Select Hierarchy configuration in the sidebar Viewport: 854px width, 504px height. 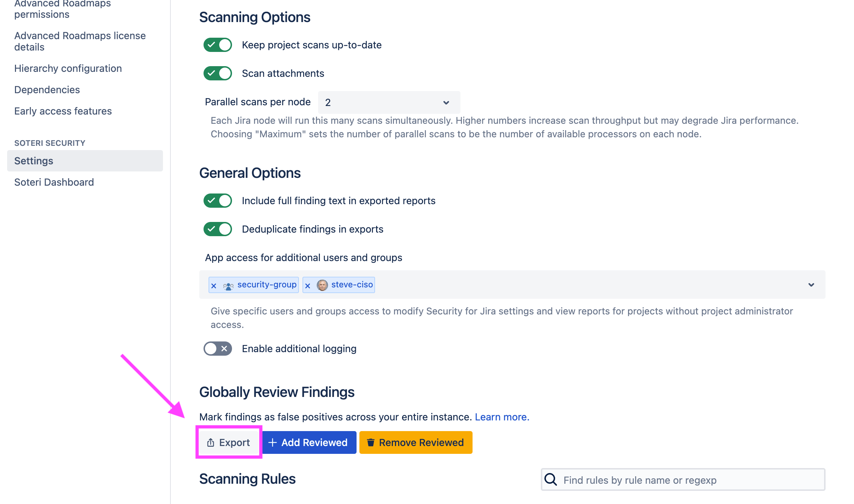coord(68,68)
